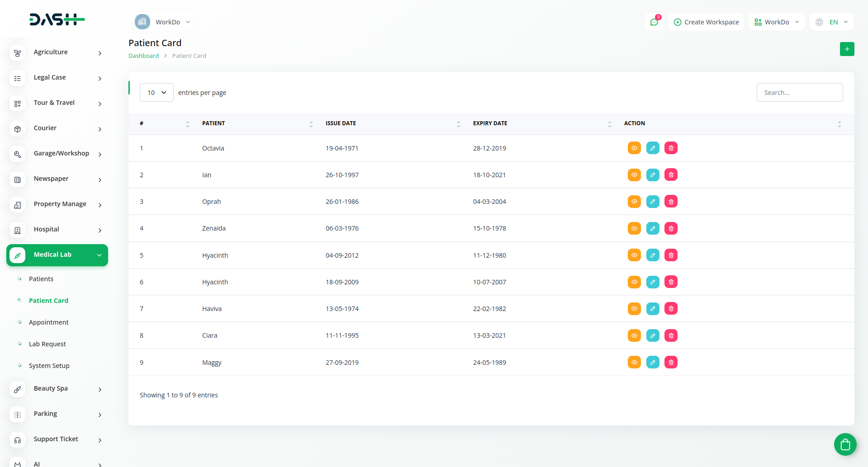Image resolution: width=868 pixels, height=467 pixels.
Task: Edit Zenaida's patient card entry
Action: [652, 229]
